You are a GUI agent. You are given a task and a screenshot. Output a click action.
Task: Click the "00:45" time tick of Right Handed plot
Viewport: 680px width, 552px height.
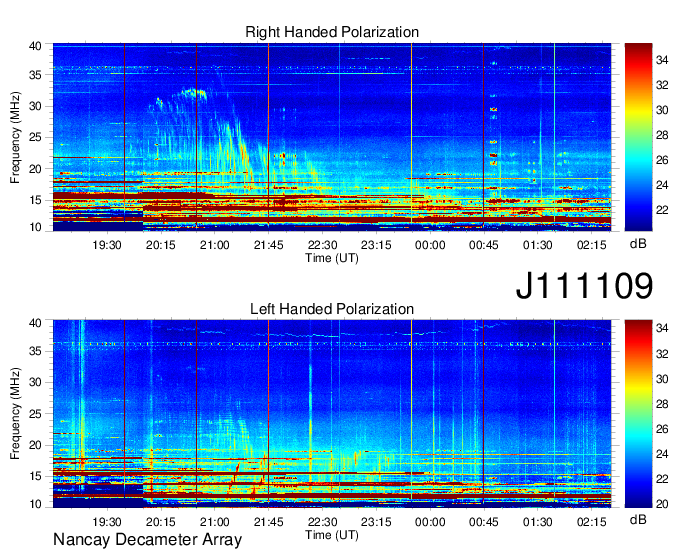pos(484,245)
